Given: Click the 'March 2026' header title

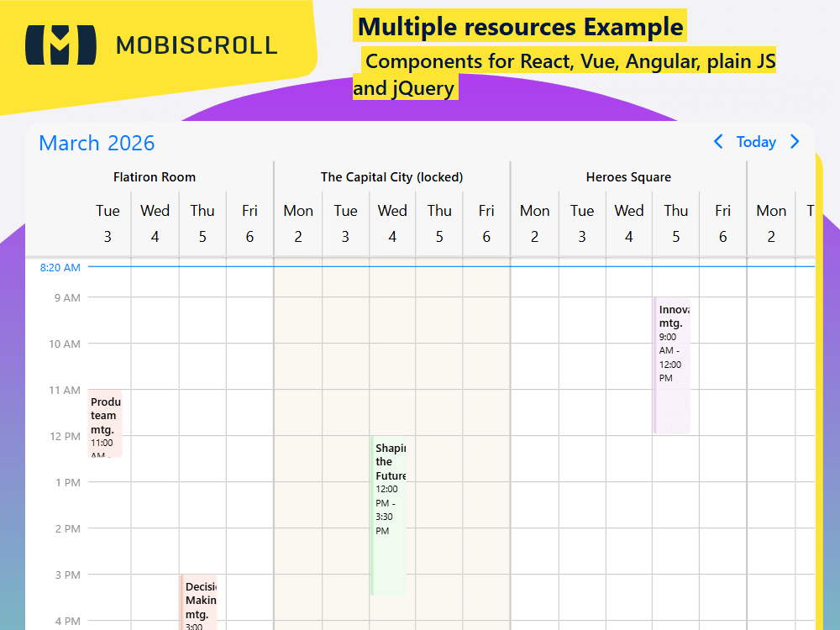Looking at the screenshot, I should pos(96,143).
